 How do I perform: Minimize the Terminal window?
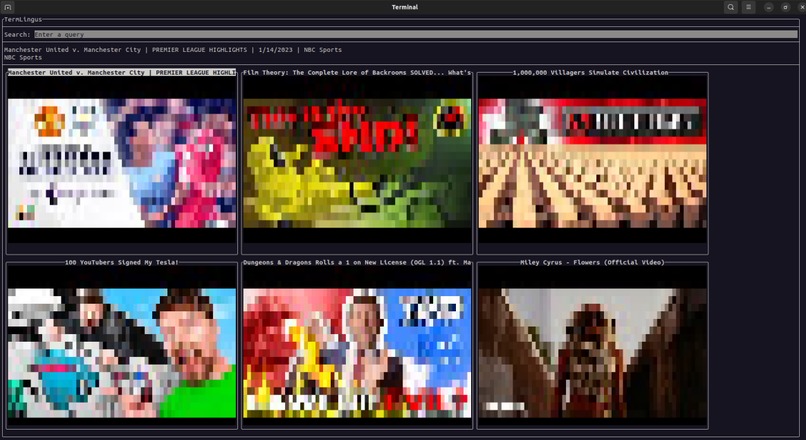point(768,7)
